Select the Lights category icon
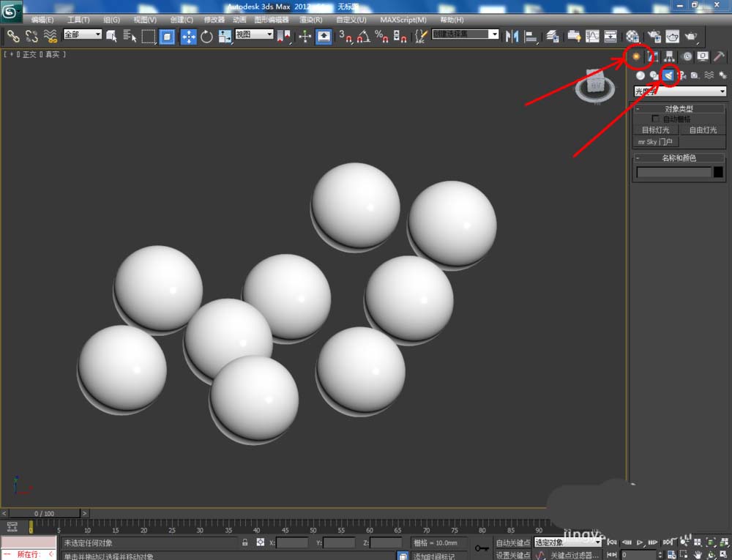This screenshot has width=732, height=560. coord(668,75)
